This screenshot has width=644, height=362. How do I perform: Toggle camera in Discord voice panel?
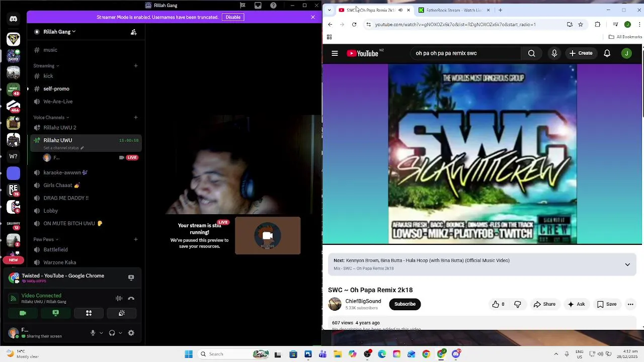coord(23,313)
